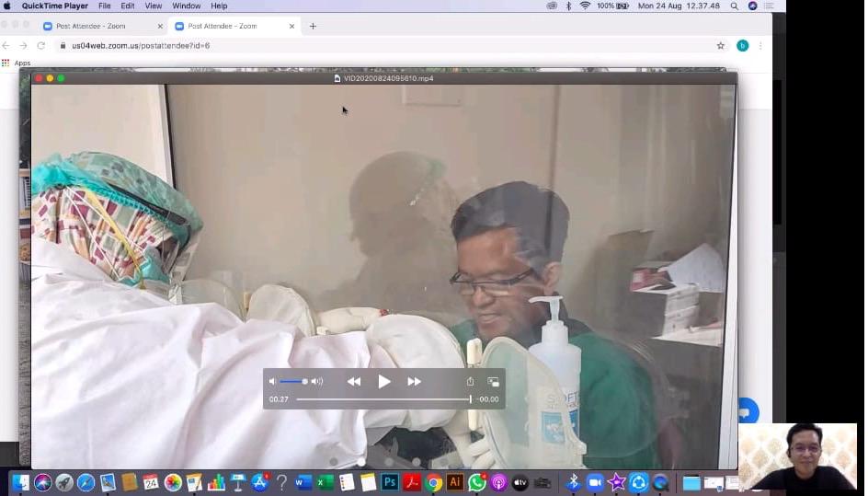The width and height of the screenshot is (868, 496).
Task: Open Calendar from the Dock
Action: click(x=151, y=482)
